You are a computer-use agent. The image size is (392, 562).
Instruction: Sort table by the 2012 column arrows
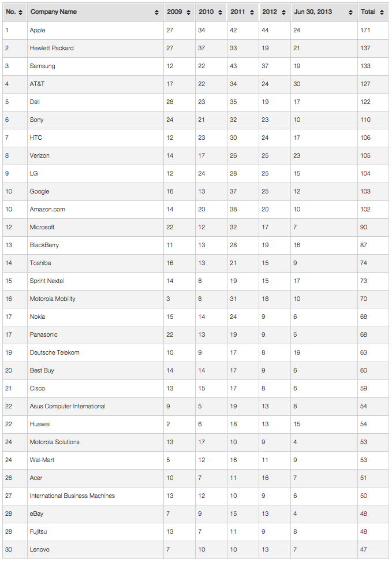pyautogui.click(x=283, y=12)
